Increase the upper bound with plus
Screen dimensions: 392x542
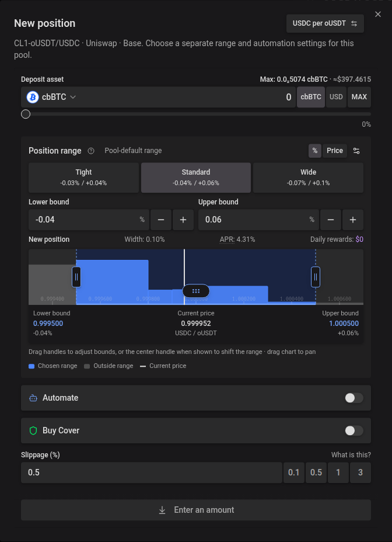pos(353,220)
